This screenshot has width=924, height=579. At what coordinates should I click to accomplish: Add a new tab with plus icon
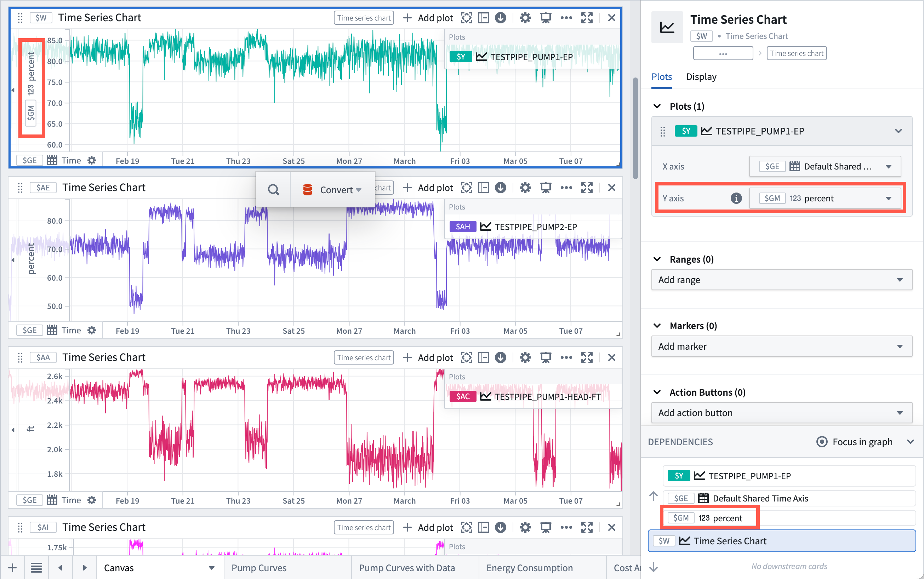pos(12,568)
